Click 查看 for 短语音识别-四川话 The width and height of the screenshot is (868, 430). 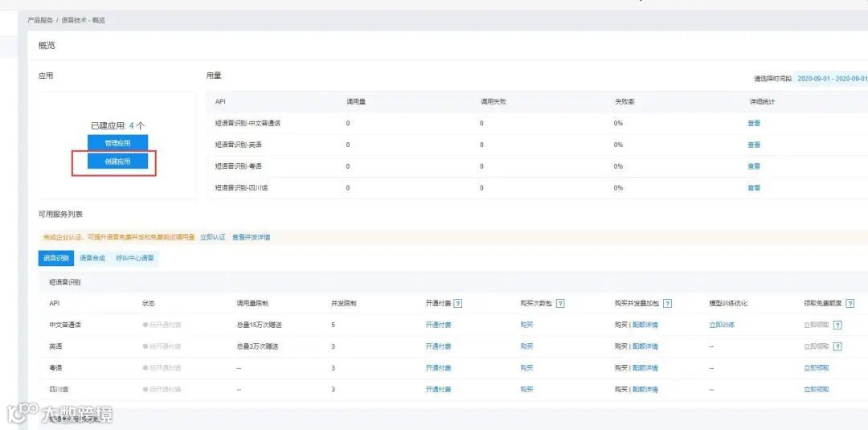754,187
